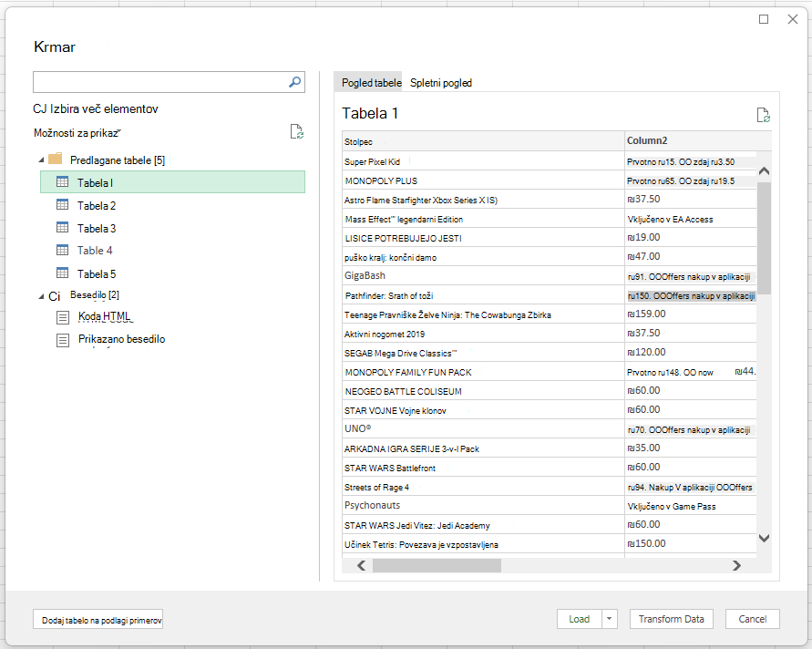This screenshot has height=649, width=812.
Task: Click NEOGEO BATTLE COLISEUM cell
Action: point(483,392)
